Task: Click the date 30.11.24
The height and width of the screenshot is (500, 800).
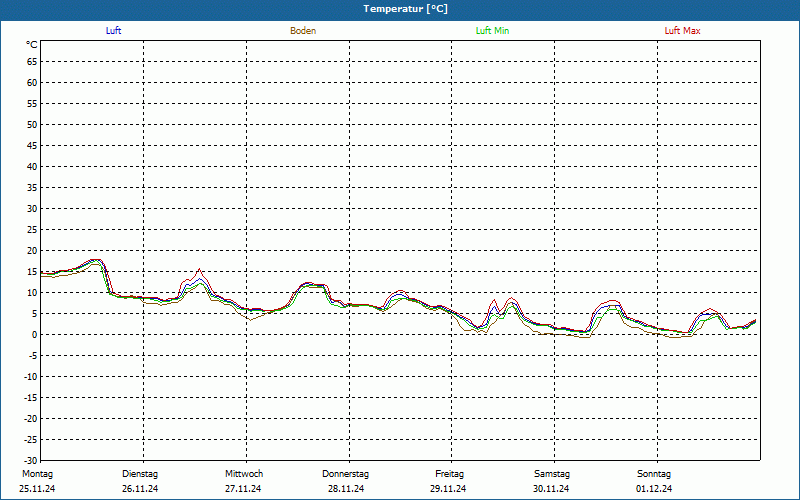Action: [x=551, y=489]
